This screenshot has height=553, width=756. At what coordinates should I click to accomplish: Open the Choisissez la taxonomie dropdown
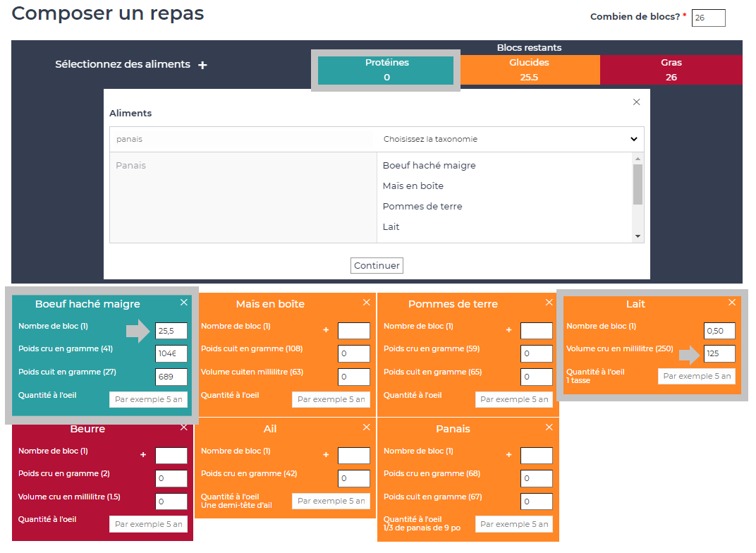(x=510, y=140)
